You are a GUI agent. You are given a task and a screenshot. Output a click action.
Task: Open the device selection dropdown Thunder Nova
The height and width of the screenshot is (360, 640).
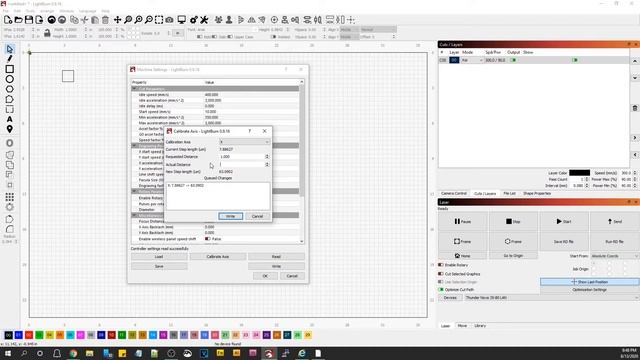552,298
